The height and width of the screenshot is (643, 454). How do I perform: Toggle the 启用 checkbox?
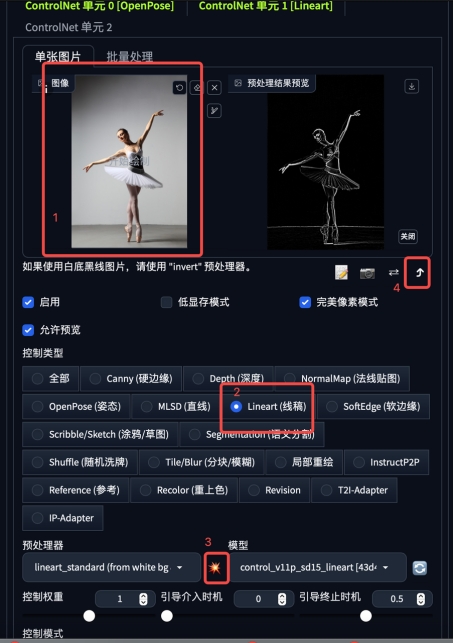[x=28, y=302]
